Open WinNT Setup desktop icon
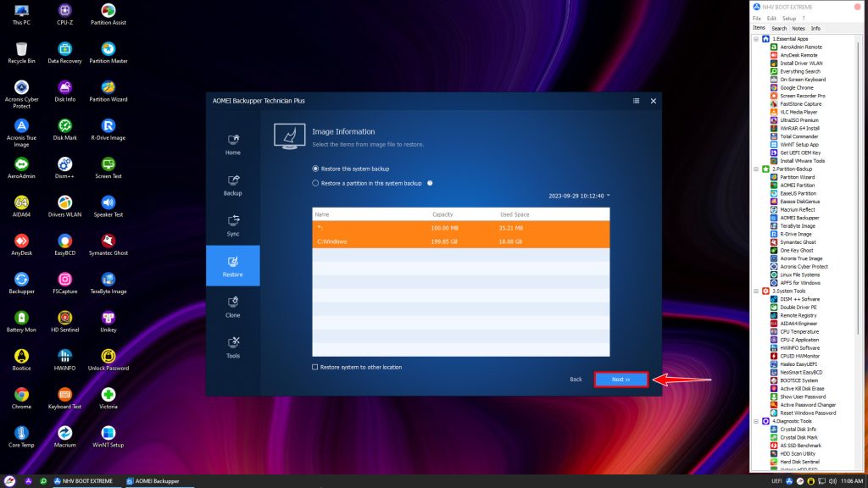This screenshot has height=488, width=868. [108, 436]
